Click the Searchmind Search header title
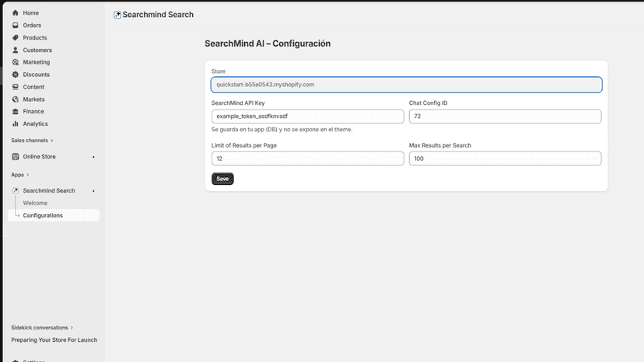The width and height of the screenshot is (644, 362). [x=158, y=15]
